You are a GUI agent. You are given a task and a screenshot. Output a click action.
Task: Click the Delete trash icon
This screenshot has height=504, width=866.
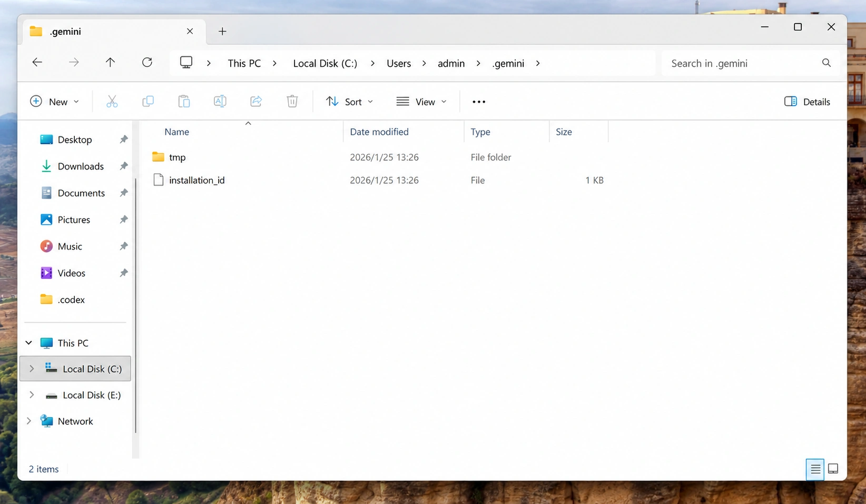click(292, 102)
